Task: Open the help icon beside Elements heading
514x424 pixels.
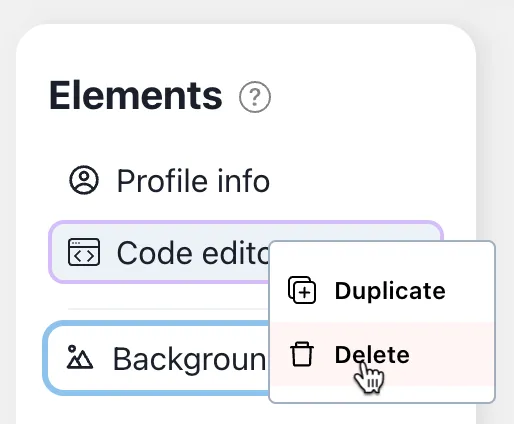Action: (x=255, y=97)
